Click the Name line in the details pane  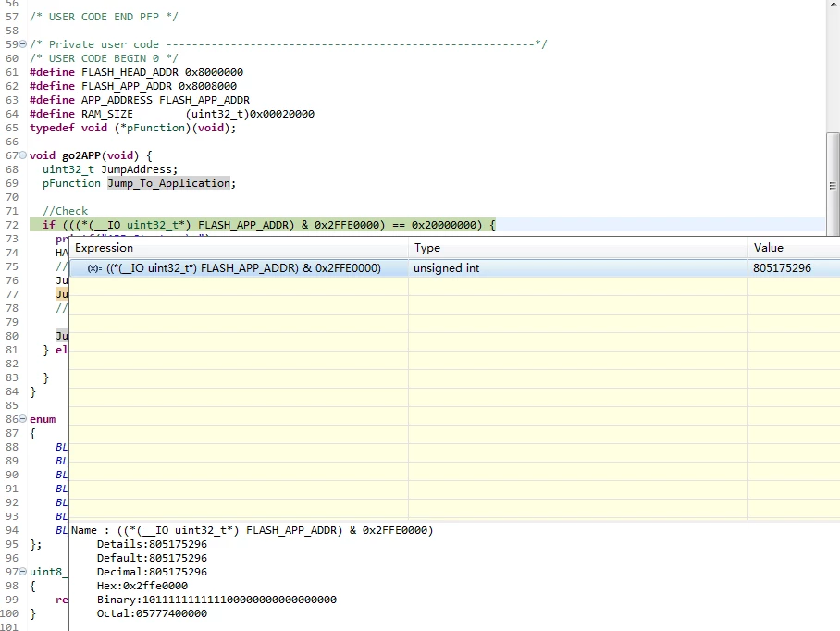[x=252, y=530]
